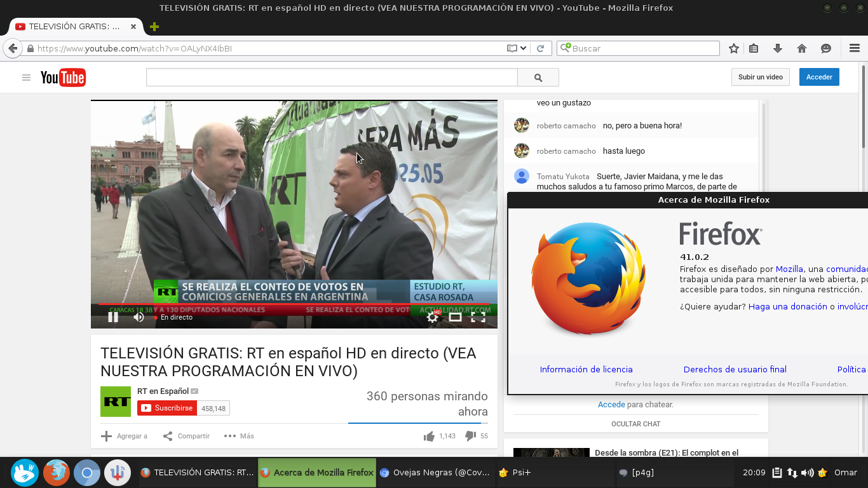Image resolution: width=868 pixels, height=488 pixels.
Task: Click the Compartir share button
Action: pyautogui.click(x=186, y=436)
